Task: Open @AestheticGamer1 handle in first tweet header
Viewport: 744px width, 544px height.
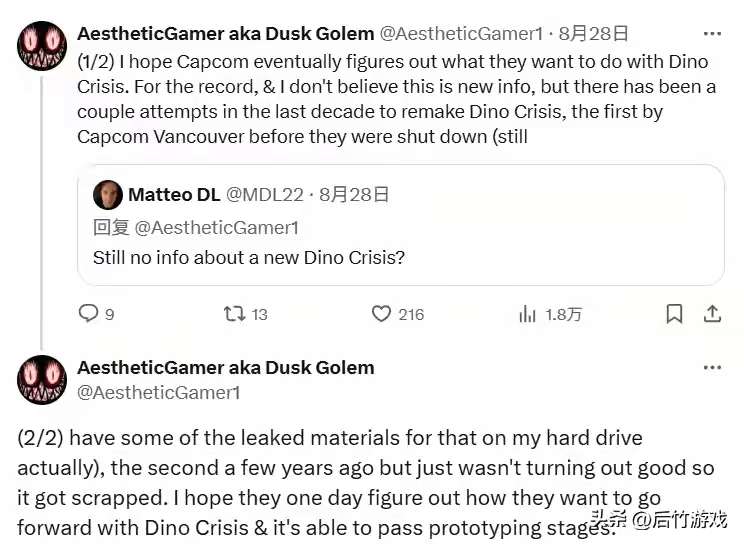Action: 461,34
